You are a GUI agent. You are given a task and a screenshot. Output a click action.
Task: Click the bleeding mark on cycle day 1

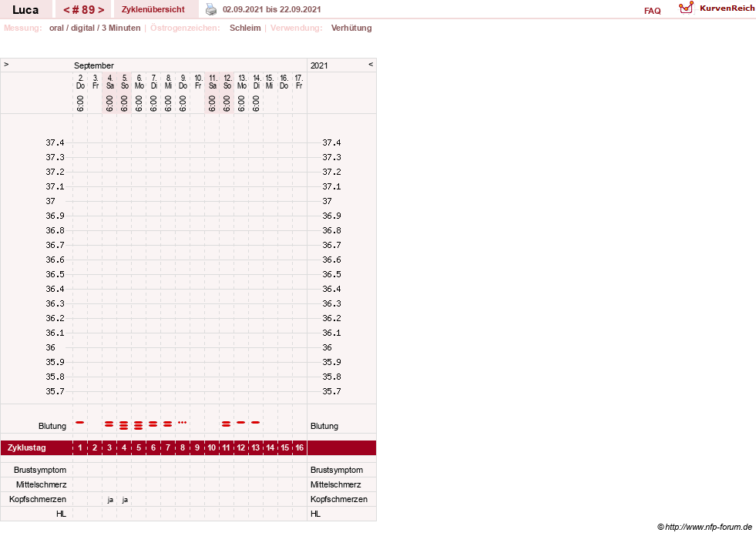[80, 422]
